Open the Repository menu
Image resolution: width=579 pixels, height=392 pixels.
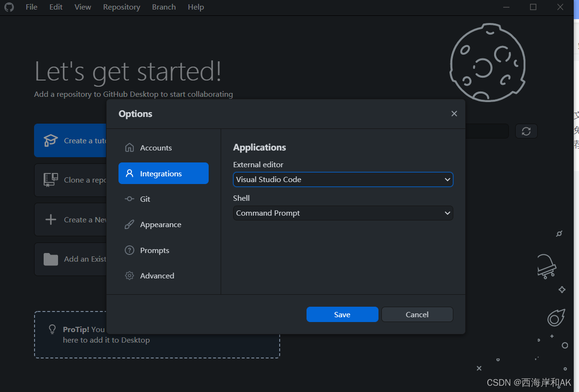click(x=121, y=7)
